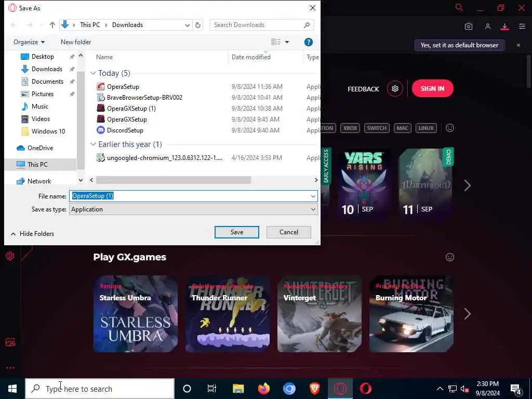Click the smiley beside Play GX.games
This screenshot has width=532, height=399.
(x=450, y=257)
